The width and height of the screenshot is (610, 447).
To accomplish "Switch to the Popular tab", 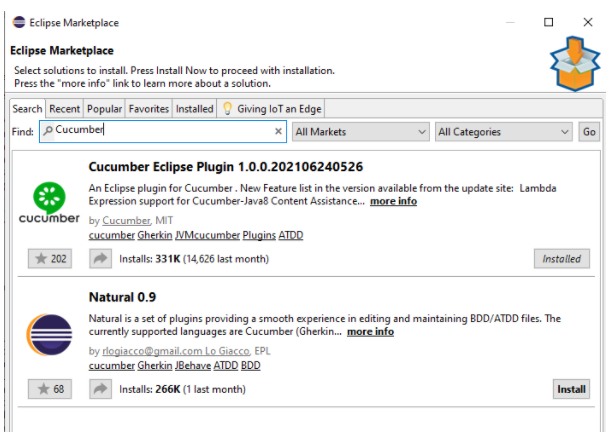I will point(104,109).
